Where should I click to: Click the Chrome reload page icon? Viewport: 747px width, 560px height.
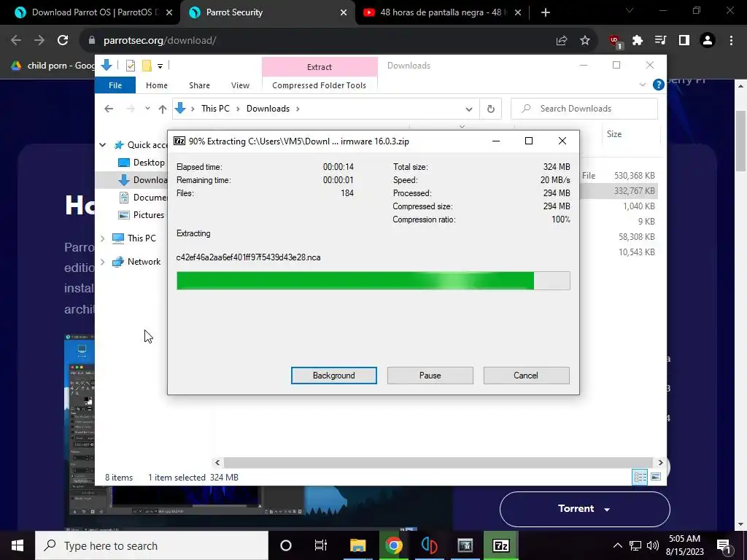pos(63,41)
